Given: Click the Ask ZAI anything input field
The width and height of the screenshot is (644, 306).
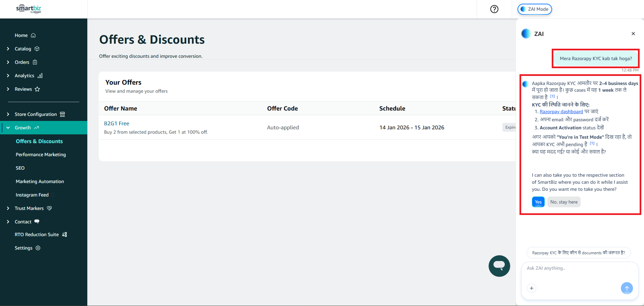Looking at the screenshot, I should [x=579, y=268].
